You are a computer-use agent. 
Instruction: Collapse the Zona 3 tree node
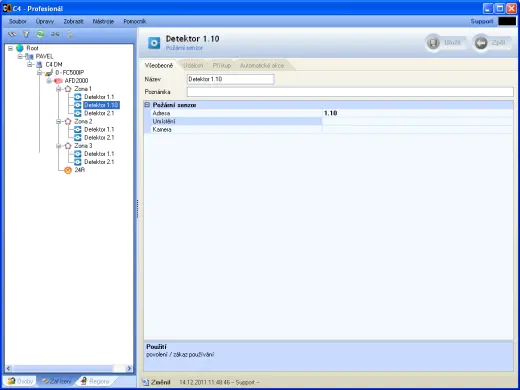point(59,146)
